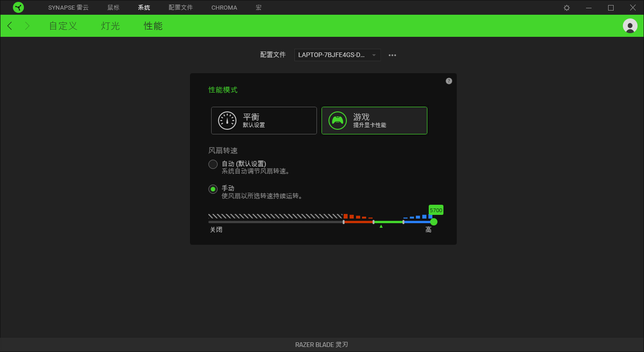
Task: Click the Razer logo icon
Action: tap(18, 8)
